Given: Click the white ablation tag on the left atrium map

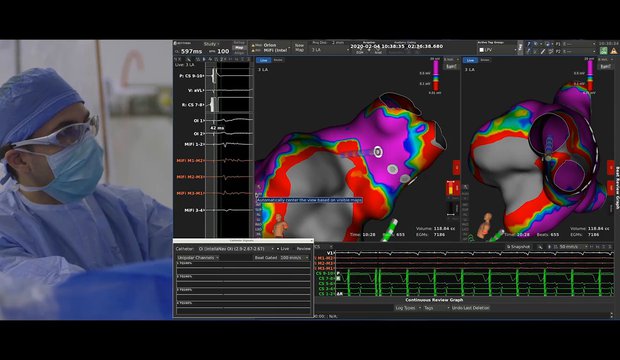Looking at the screenshot, I should (x=378, y=152).
